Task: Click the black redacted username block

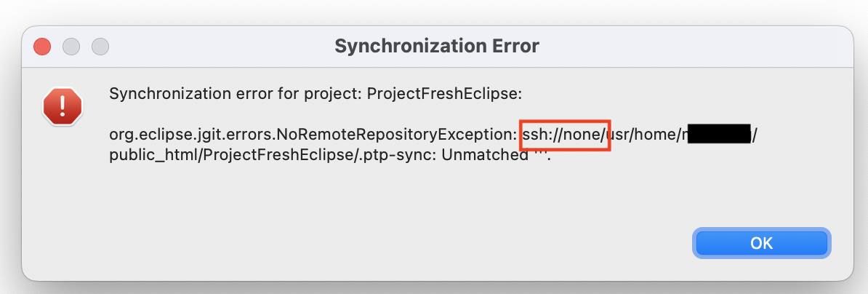Action: pos(719,134)
